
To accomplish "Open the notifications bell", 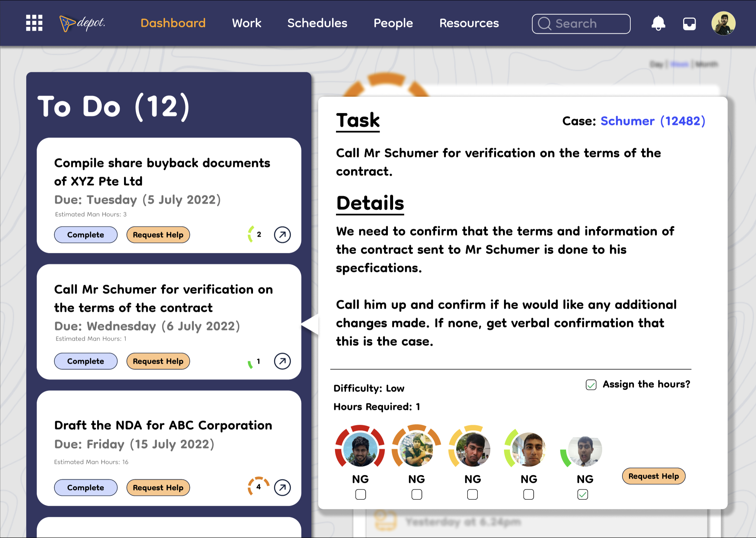I will pos(658,23).
